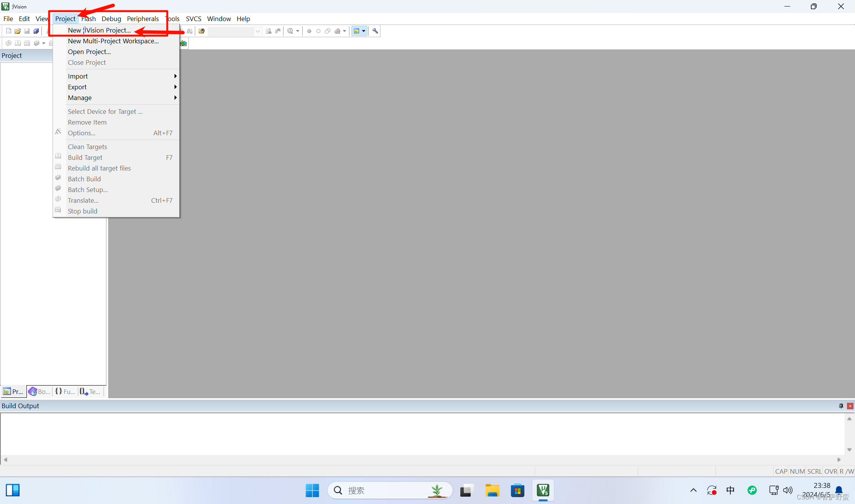Click Select Device for Target button
The height and width of the screenshot is (504, 855).
pos(104,111)
